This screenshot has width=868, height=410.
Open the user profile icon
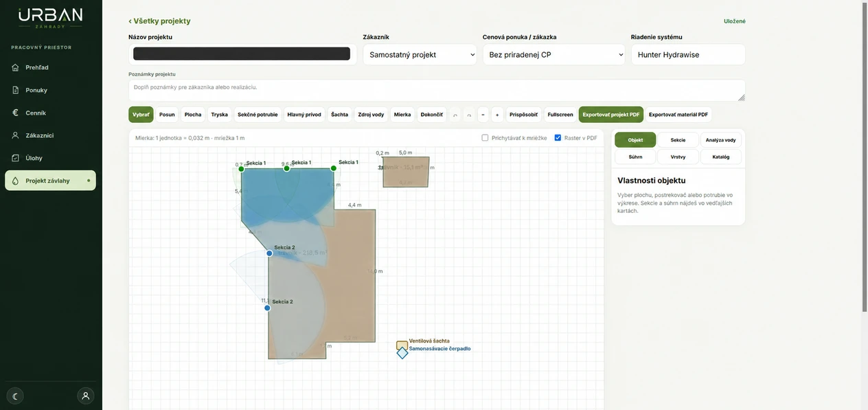click(86, 396)
